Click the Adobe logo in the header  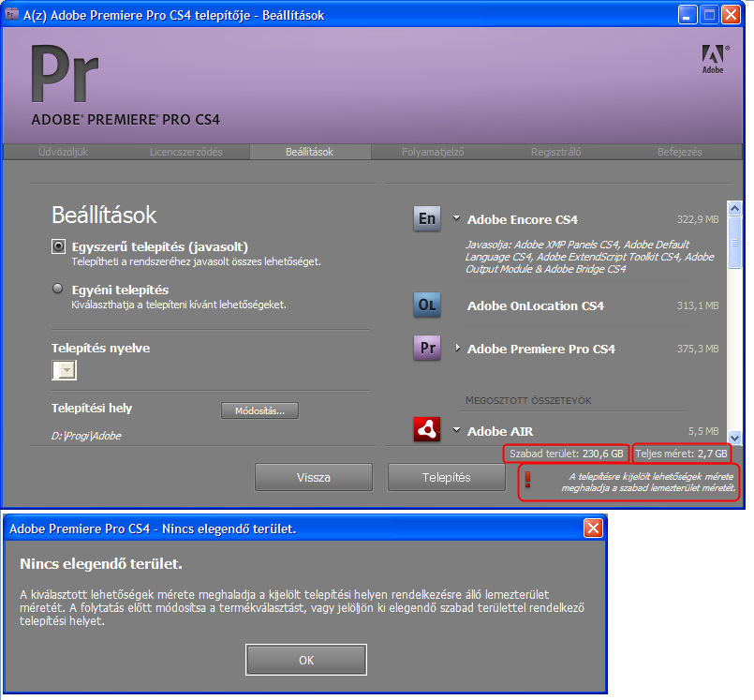(x=715, y=59)
